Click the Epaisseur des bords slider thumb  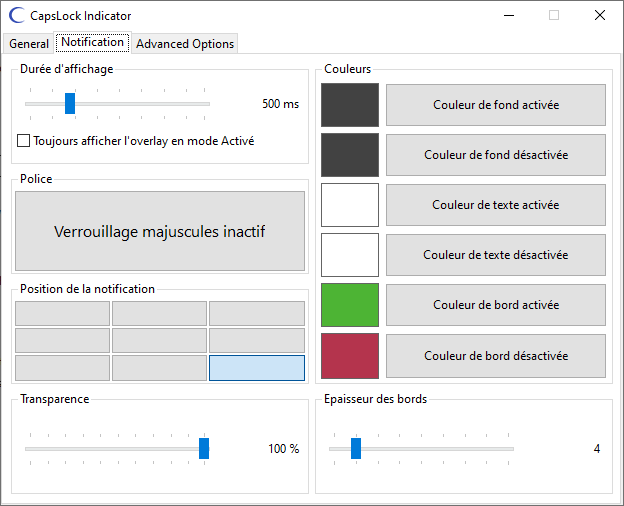point(356,449)
